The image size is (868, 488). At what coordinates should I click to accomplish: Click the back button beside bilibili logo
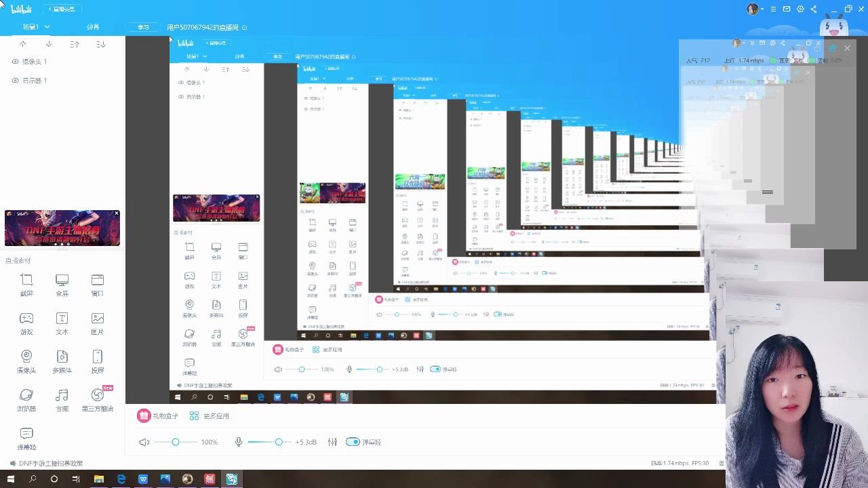[x=62, y=9]
